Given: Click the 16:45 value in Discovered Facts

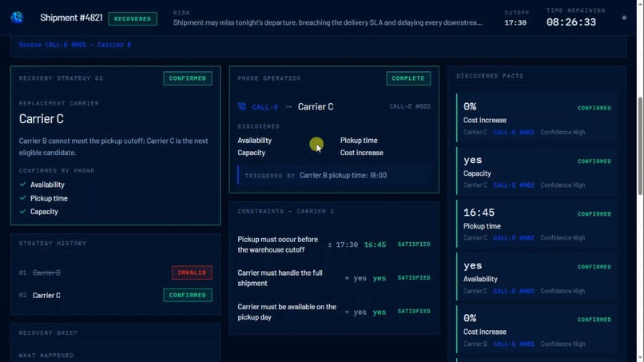Looking at the screenshot, I should [479, 213].
